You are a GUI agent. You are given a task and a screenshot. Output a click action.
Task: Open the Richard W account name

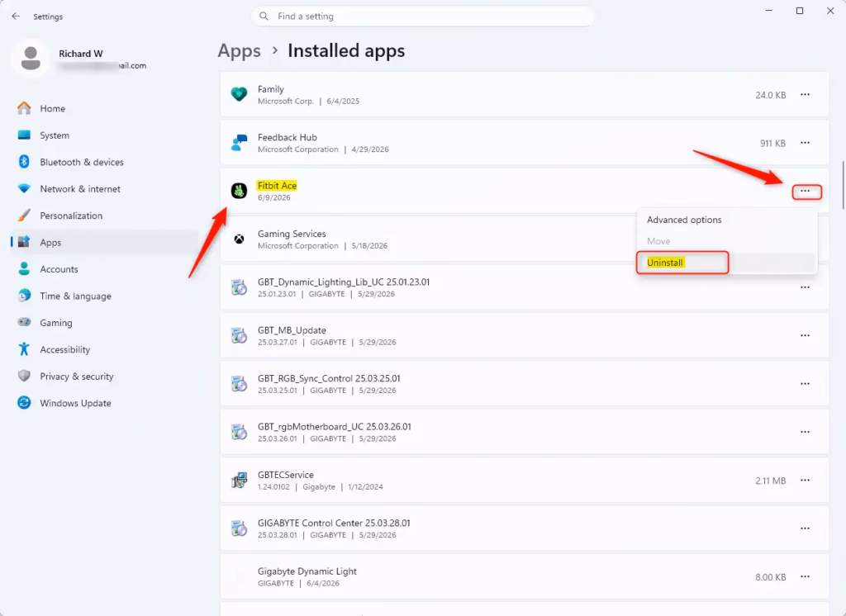pyautogui.click(x=80, y=54)
